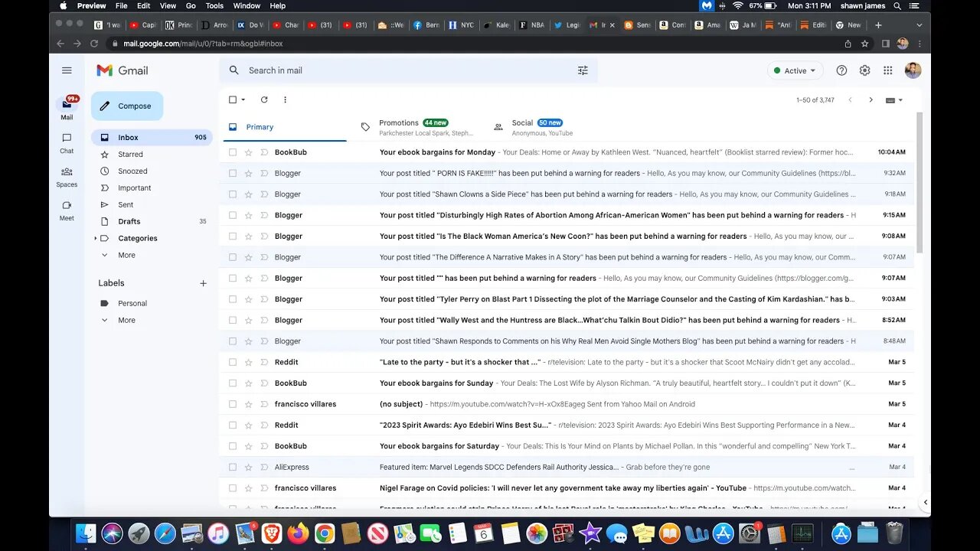Open the Google apps grid icon

tap(887, 70)
